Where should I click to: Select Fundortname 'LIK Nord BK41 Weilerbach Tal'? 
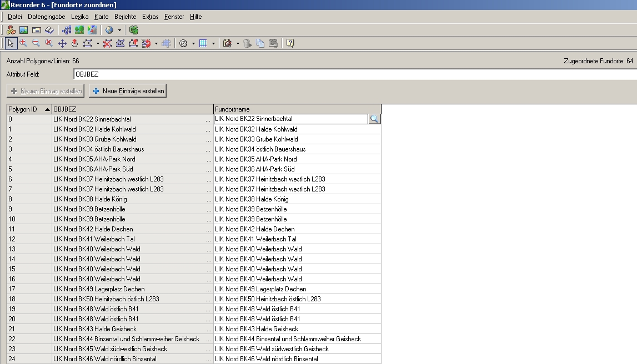pyautogui.click(x=297, y=239)
